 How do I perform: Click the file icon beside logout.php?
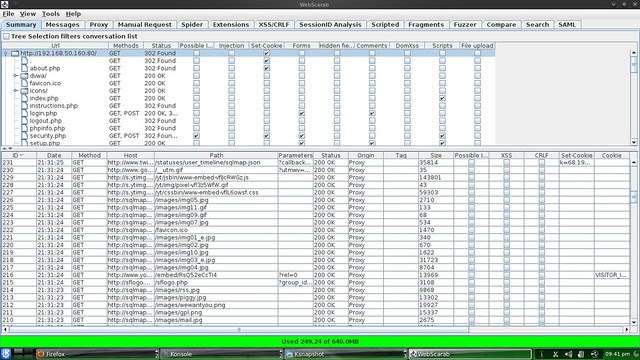coord(24,121)
